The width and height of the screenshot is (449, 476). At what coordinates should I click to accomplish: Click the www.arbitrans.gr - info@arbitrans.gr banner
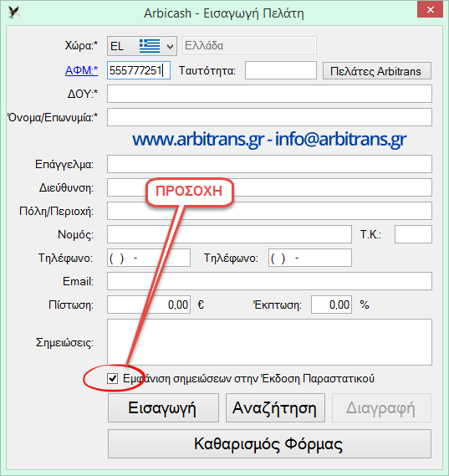pyautogui.click(x=269, y=140)
